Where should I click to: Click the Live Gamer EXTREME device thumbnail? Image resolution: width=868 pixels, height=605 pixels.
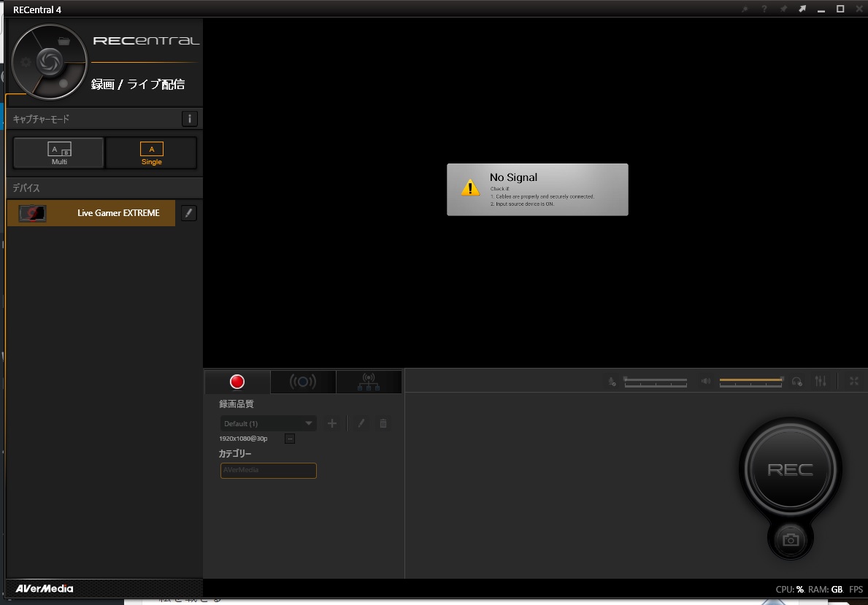32,213
